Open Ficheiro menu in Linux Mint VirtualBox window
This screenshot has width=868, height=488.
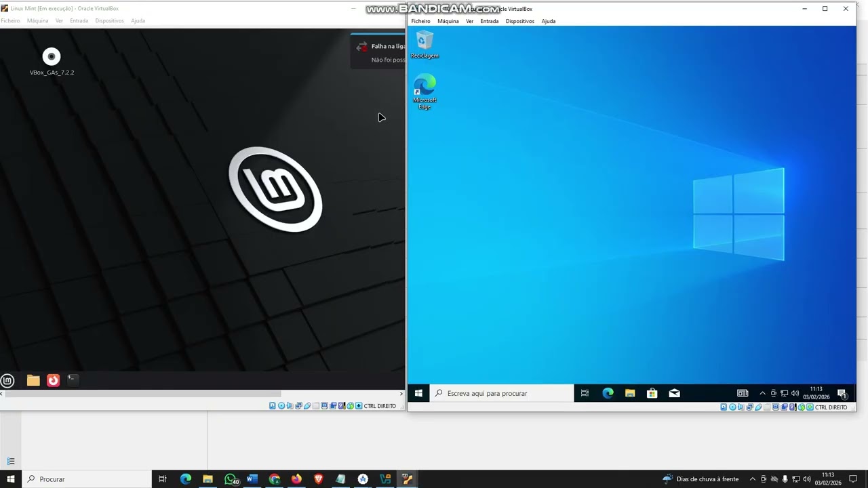click(x=10, y=21)
